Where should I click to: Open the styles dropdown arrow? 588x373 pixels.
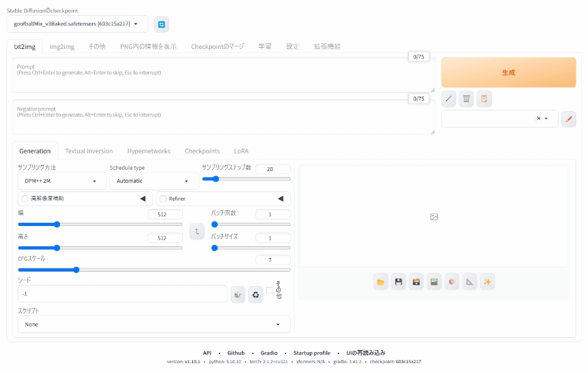tap(546, 118)
